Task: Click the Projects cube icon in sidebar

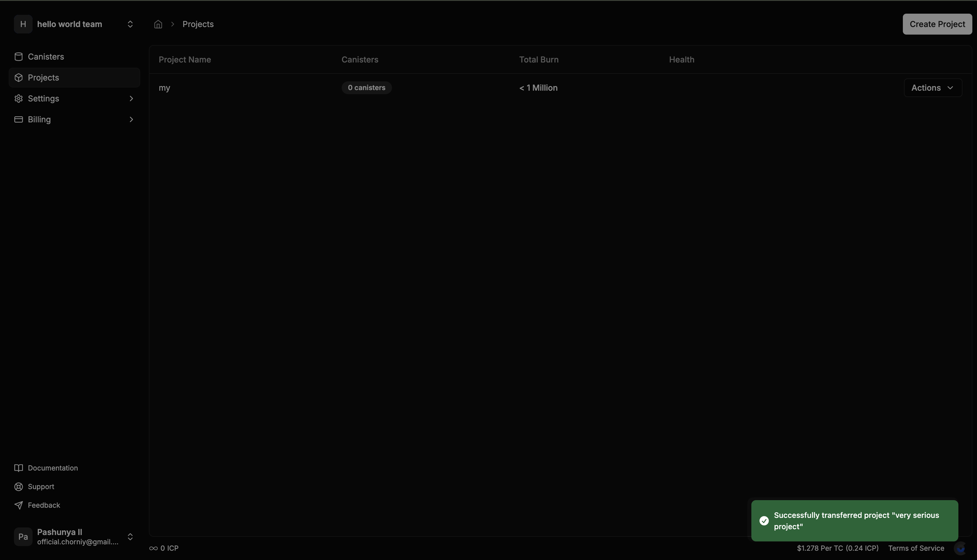Action: 18,78
